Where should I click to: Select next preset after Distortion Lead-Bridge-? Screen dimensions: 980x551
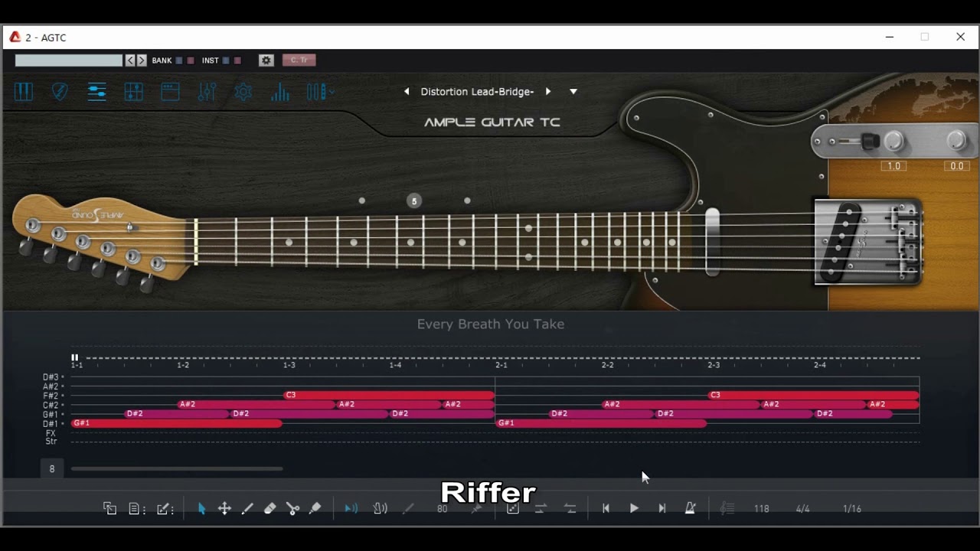click(548, 92)
